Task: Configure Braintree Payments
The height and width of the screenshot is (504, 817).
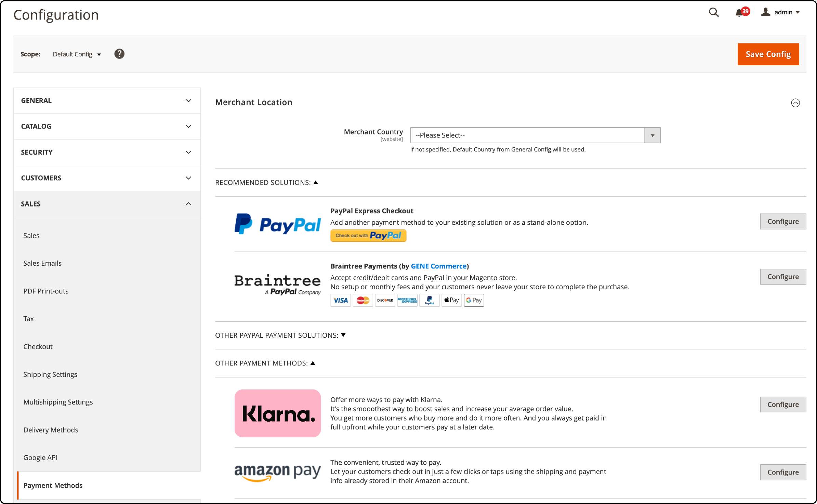Action: point(783,277)
